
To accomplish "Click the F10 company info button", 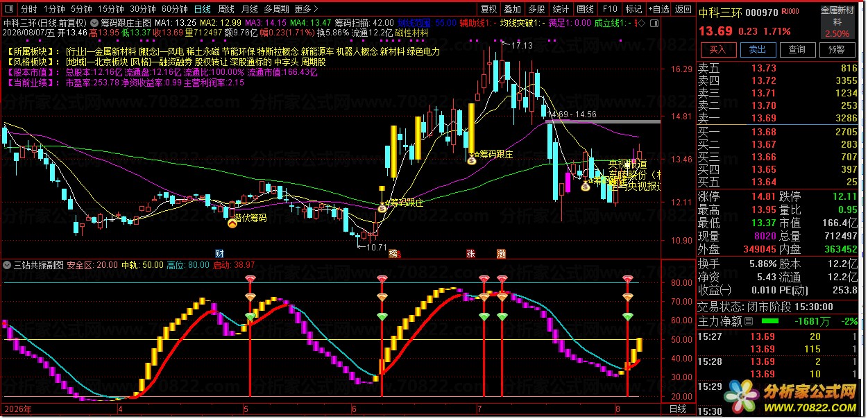I will 610,10.
